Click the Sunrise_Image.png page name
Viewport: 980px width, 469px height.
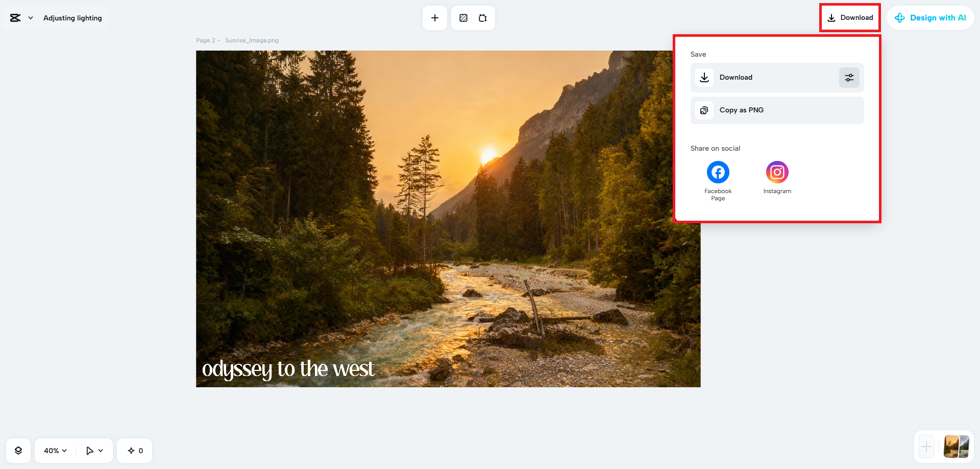tap(252, 40)
